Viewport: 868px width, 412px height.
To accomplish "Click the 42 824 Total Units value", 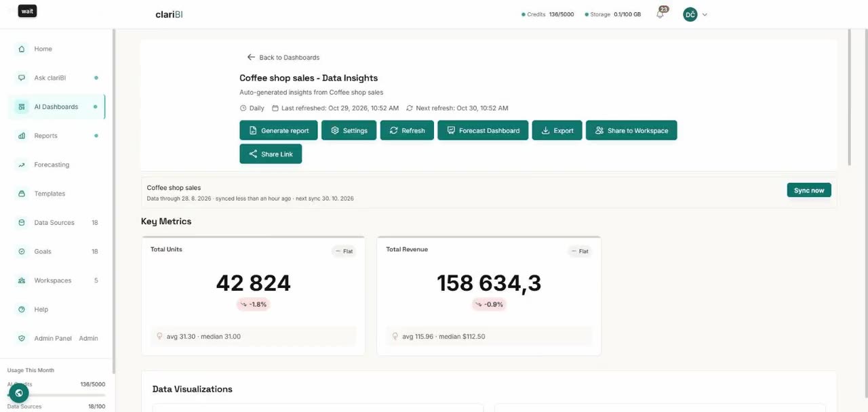I will point(254,283).
